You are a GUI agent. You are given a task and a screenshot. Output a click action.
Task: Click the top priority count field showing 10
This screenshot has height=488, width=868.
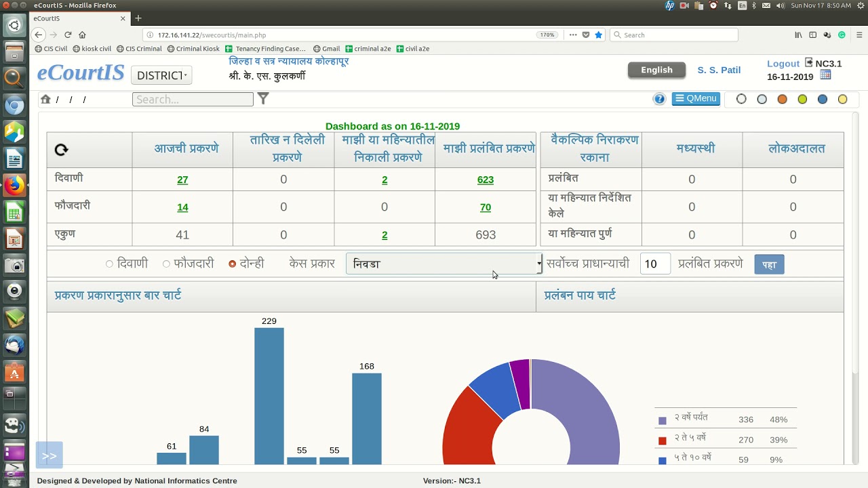(654, 264)
